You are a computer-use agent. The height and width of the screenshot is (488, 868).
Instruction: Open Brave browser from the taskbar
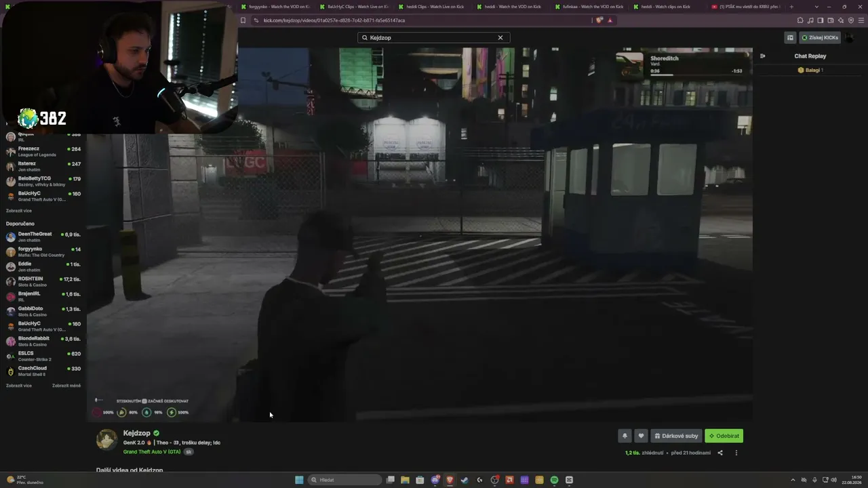[x=450, y=480]
